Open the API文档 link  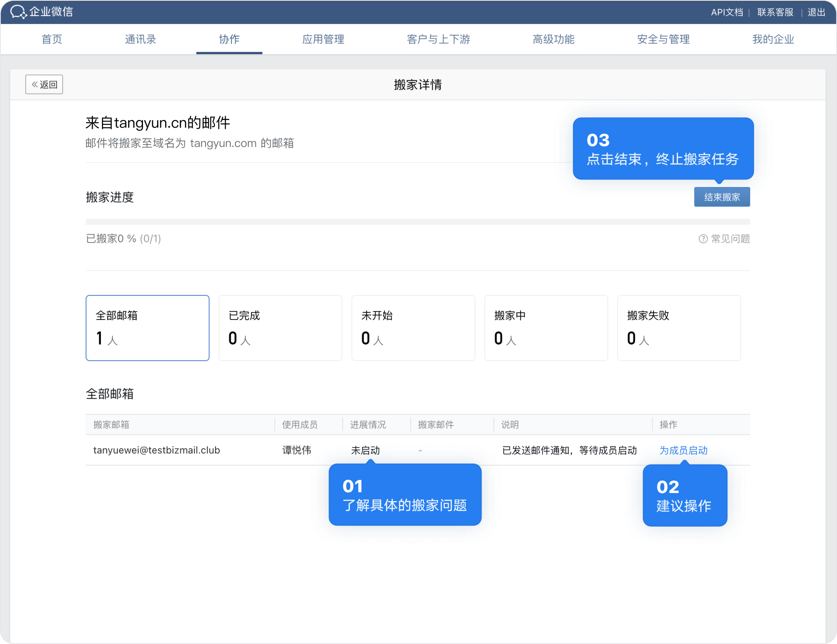coord(727,12)
